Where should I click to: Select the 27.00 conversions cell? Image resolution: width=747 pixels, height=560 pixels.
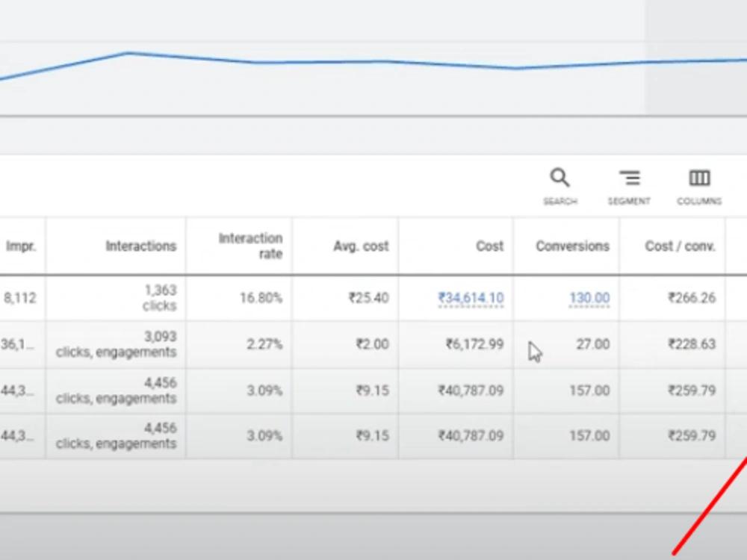click(566, 344)
